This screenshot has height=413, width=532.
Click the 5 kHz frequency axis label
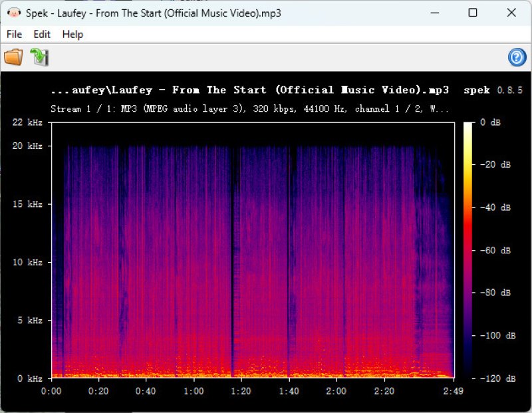(x=30, y=321)
